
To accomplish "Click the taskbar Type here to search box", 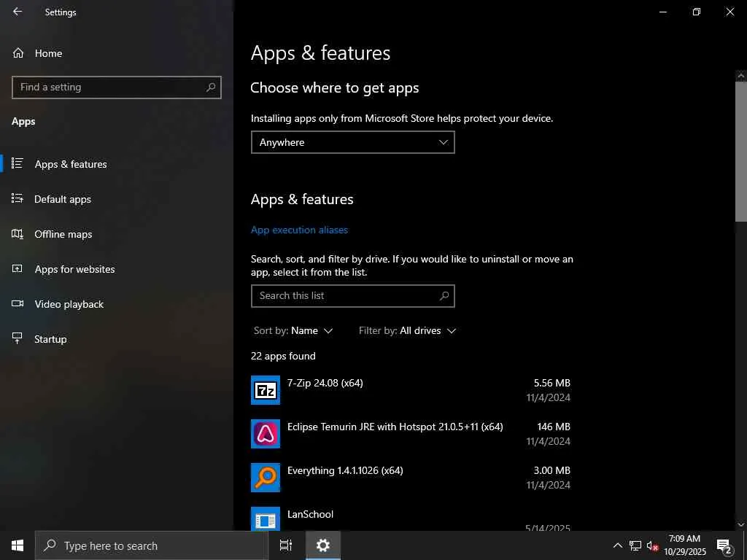I will click(x=152, y=545).
